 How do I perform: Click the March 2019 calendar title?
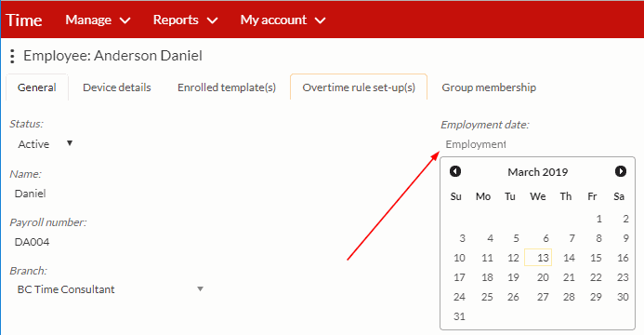click(538, 172)
